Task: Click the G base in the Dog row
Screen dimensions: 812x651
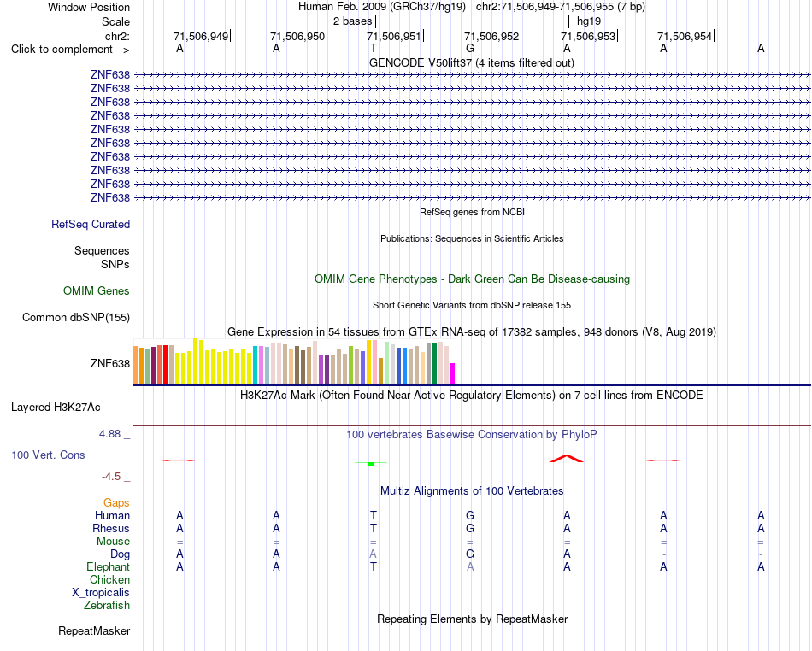Action: (x=470, y=554)
